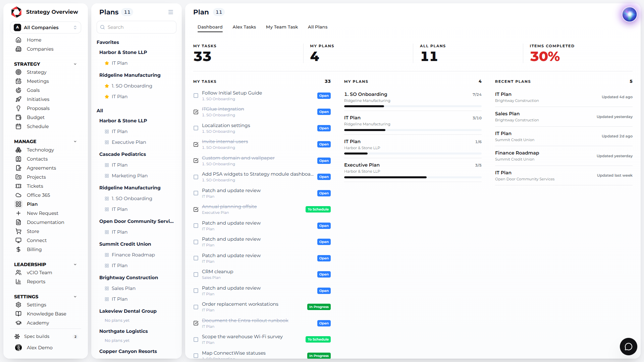Open the chat bubble support widget

tap(628, 347)
